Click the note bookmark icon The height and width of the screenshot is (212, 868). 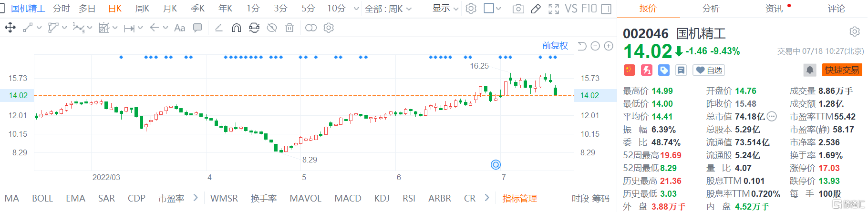[681, 70]
